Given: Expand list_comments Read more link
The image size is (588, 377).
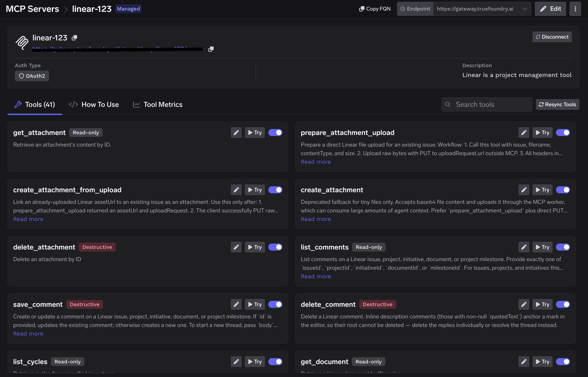Looking at the screenshot, I should tap(316, 276).
